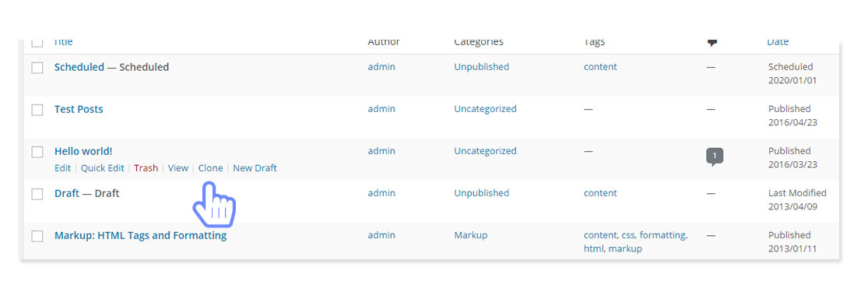Image resolution: width=868 pixels, height=285 pixels.
Task: Sort posts by the Date column
Action: (x=778, y=42)
